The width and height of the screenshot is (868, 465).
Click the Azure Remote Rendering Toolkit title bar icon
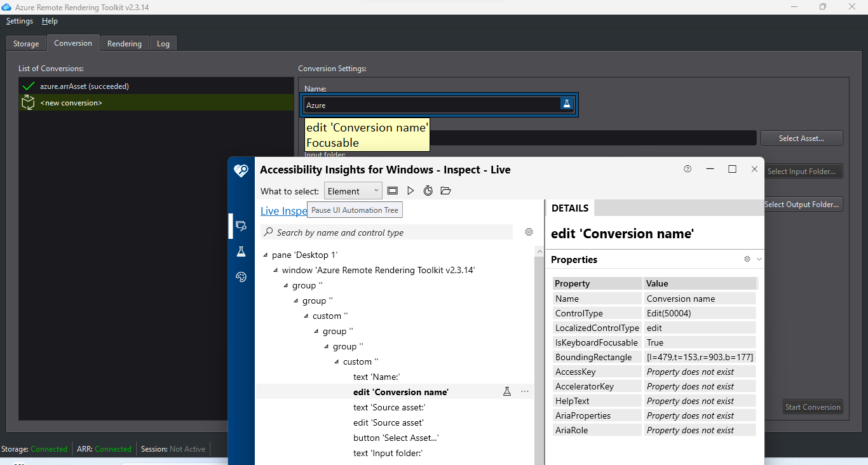tap(7, 6)
